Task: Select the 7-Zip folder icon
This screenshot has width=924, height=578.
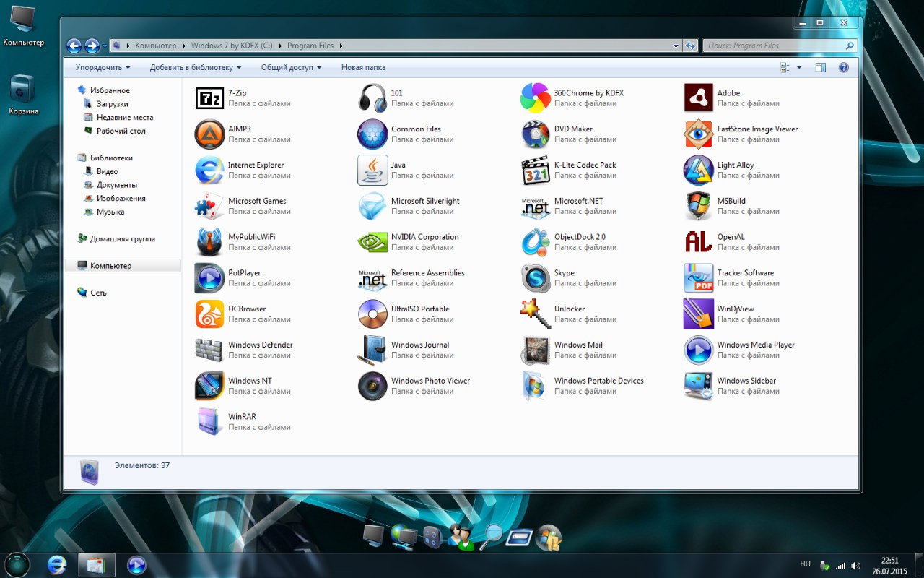Action: coord(209,98)
